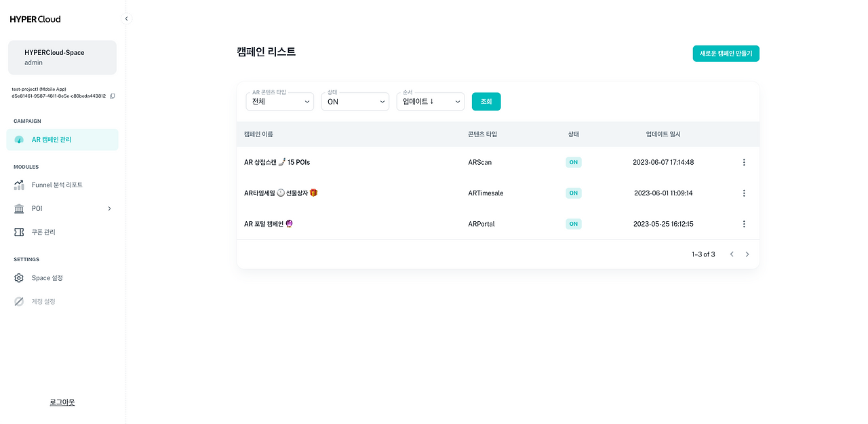This screenshot has height=424, width=868.
Task: Open actions menu for AR 상점스캔 campaign
Action: [x=744, y=162]
